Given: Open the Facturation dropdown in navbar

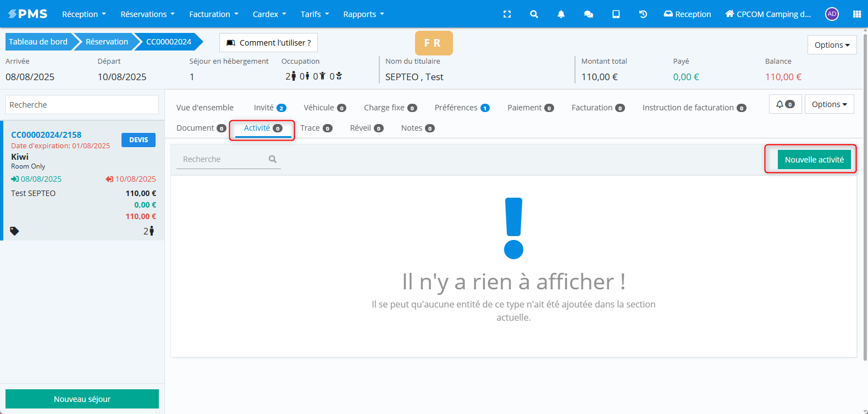Looking at the screenshot, I should pos(213,14).
